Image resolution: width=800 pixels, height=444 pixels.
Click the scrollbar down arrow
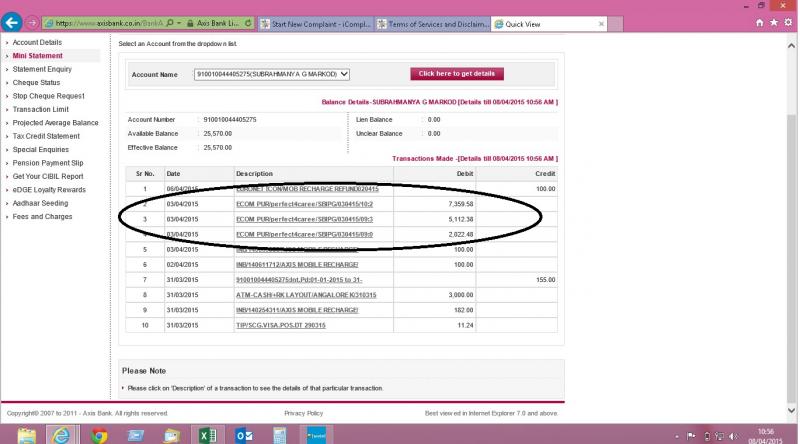791,410
